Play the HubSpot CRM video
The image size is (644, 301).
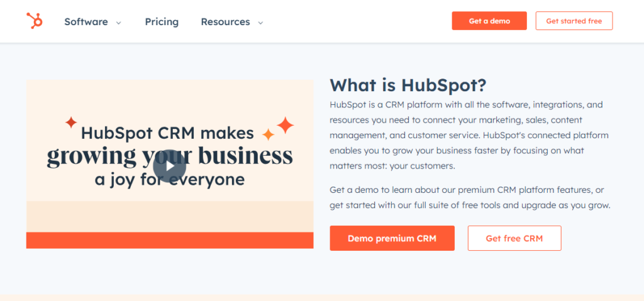click(x=169, y=166)
